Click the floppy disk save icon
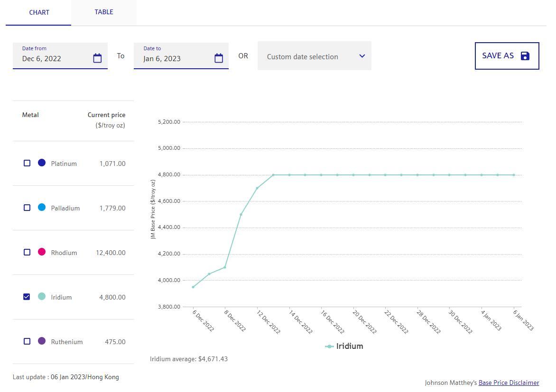This screenshot has height=392, width=556. point(525,56)
